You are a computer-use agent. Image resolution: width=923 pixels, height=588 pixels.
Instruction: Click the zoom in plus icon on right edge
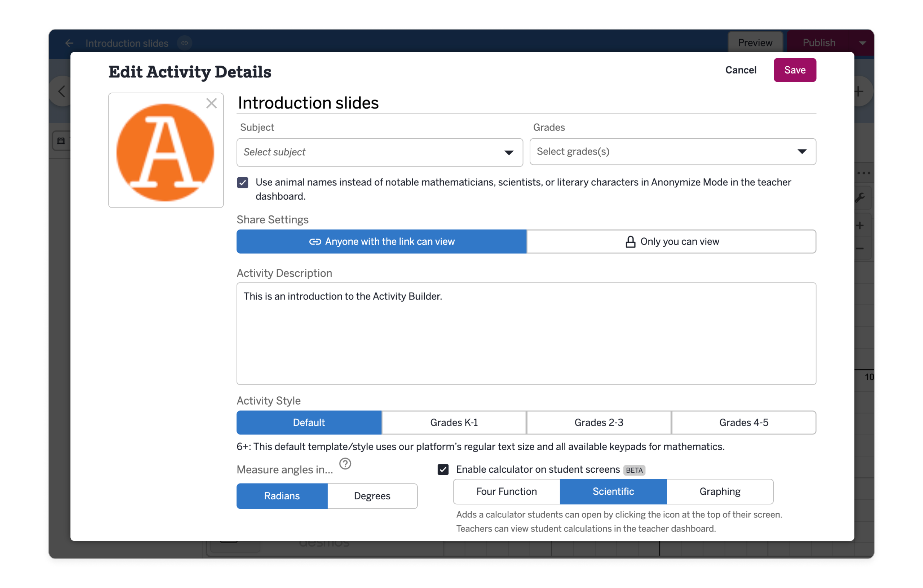click(860, 226)
